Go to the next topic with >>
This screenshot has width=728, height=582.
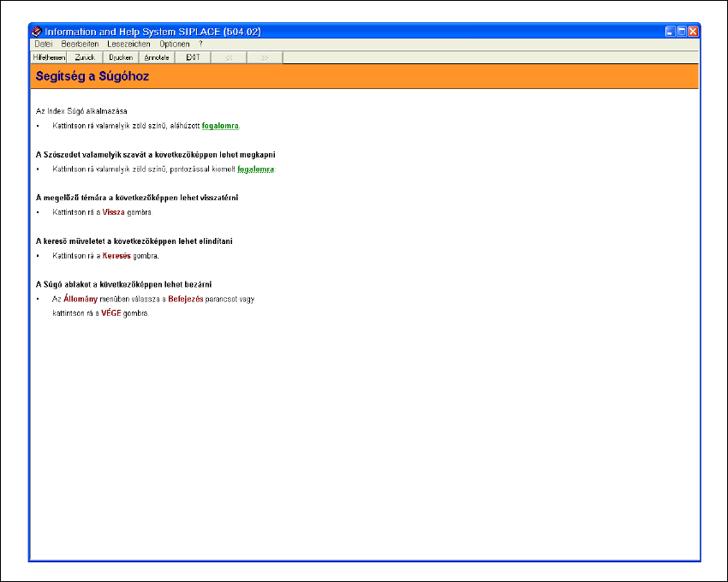click(x=265, y=57)
